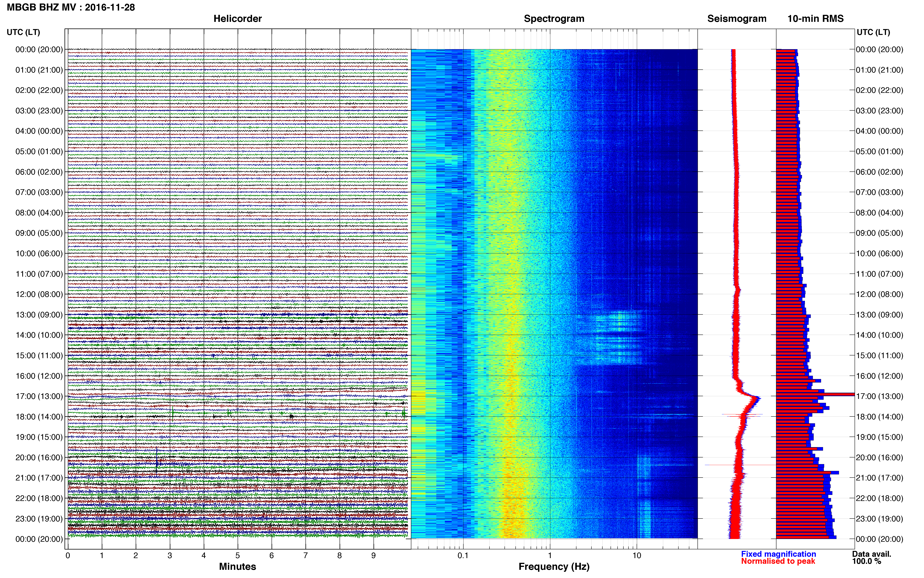
Task: Click the frequency axis tick label '10'
Action: click(636, 556)
